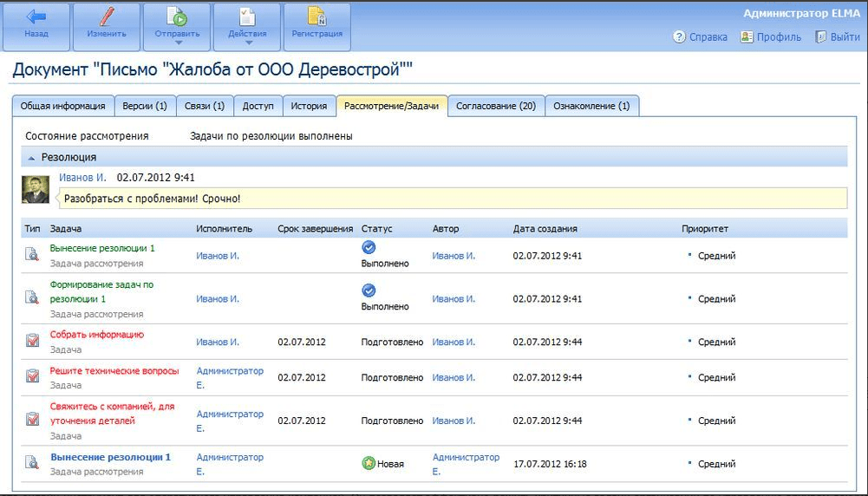The image size is (868, 496).
Task: Open task Решите технические вопросы
Action: (x=114, y=371)
